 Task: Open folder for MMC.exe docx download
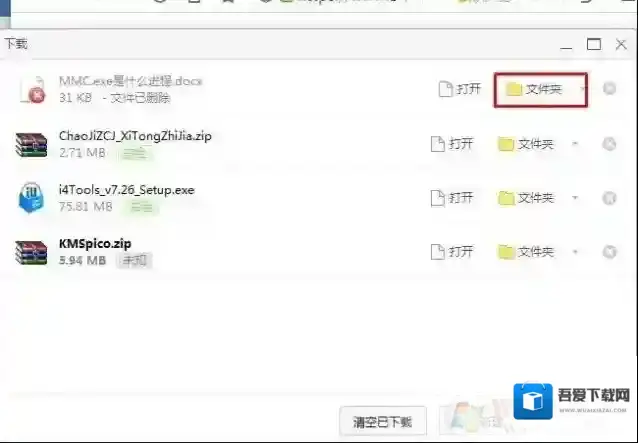tap(534, 89)
